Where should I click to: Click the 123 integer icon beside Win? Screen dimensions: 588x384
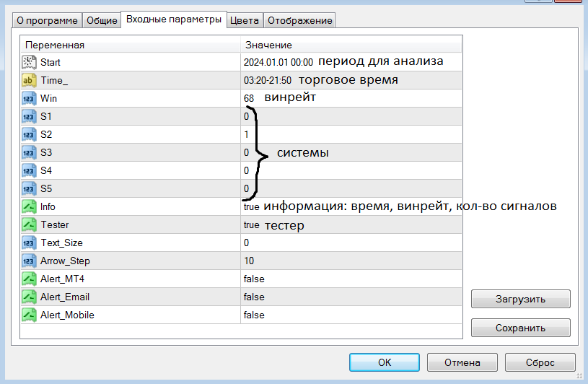coord(29,98)
